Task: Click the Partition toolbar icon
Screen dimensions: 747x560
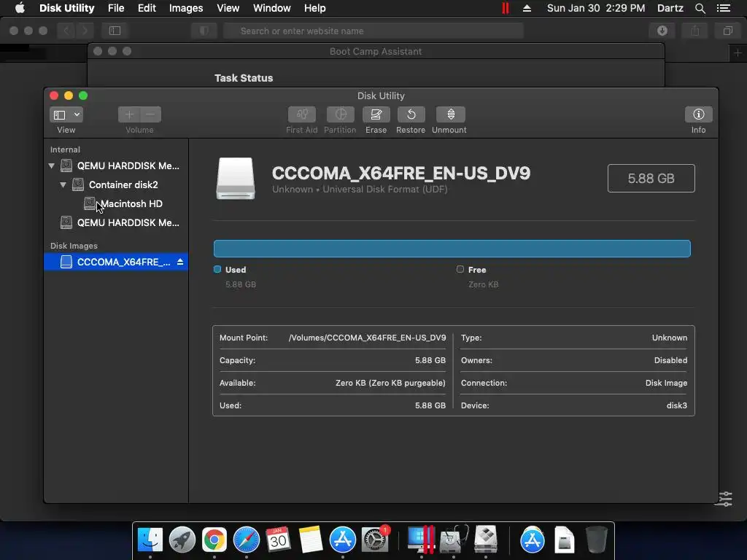Action: (340, 114)
